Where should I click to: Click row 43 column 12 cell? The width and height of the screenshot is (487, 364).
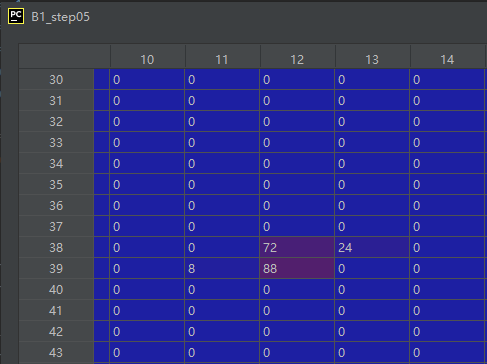tap(297, 352)
